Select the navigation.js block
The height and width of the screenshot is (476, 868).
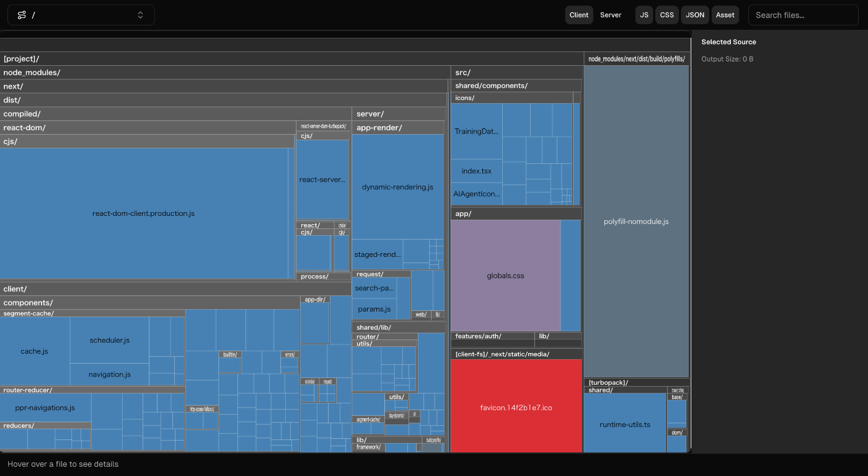tap(110, 374)
